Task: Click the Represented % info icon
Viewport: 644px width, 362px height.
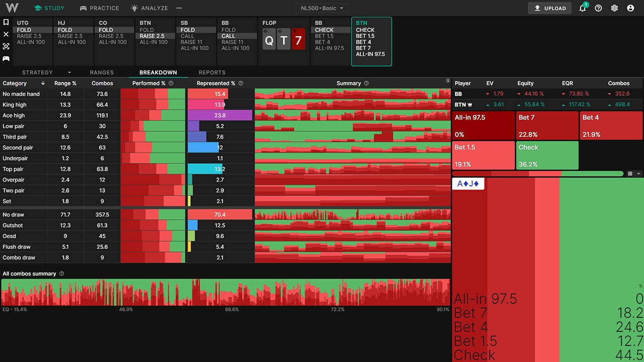Action: coord(240,83)
